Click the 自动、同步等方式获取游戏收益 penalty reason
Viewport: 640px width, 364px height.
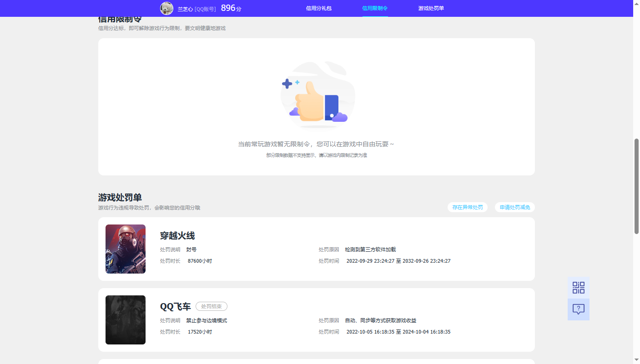pos(381,320)
